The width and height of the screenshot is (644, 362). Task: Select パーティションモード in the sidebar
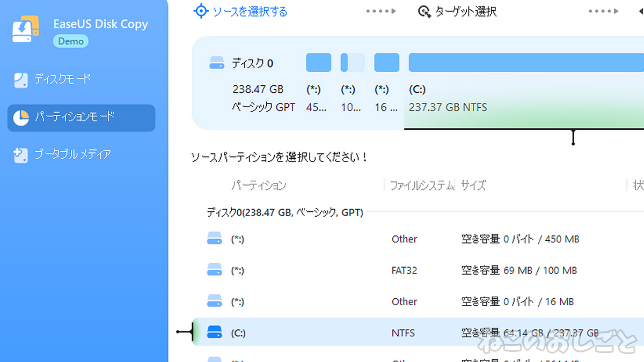click(81, 117)
